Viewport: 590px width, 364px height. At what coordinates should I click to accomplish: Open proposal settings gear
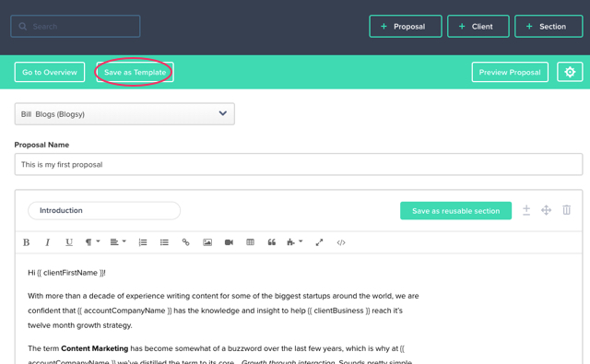[570, 72]
